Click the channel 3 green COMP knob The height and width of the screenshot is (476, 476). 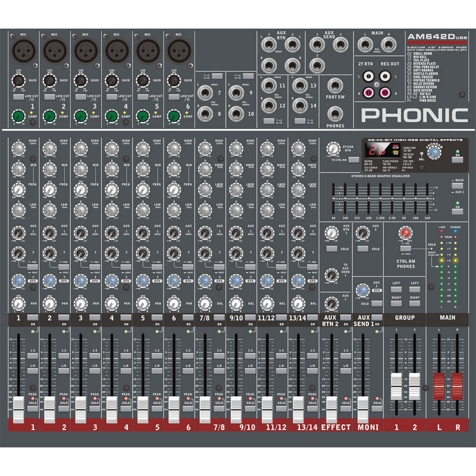(x=81, y=116)
